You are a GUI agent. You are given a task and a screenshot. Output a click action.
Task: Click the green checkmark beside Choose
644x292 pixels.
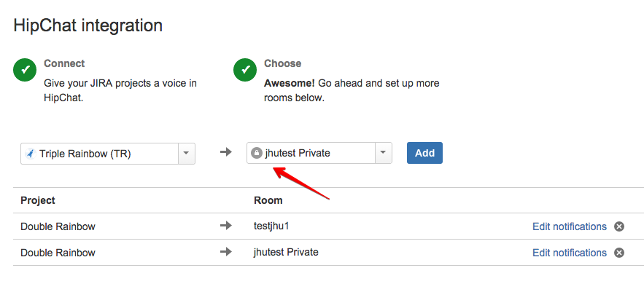[245, 70]
